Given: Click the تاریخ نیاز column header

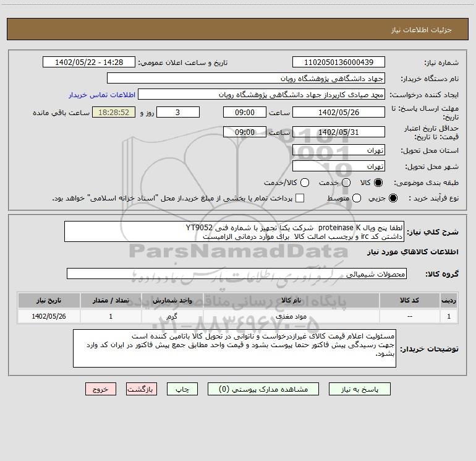Looking at the screenshot, I should 49,300.
